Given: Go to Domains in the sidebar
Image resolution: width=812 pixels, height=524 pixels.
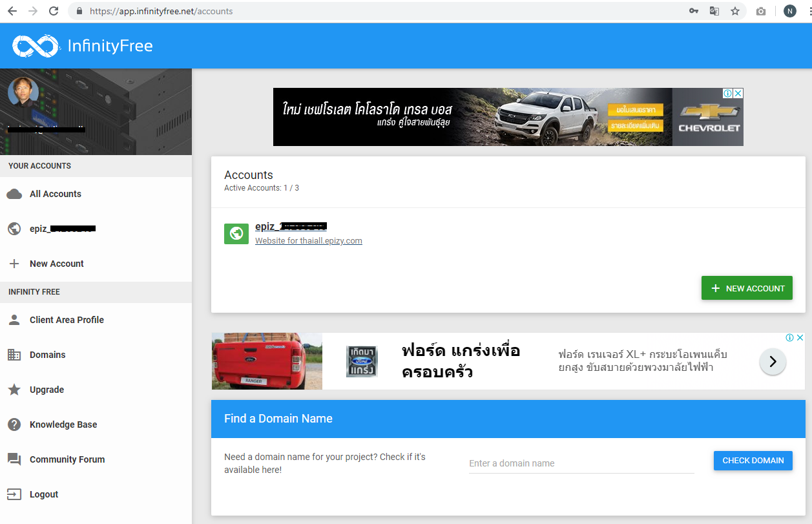Looking at the screenshot, I should (x=47, y=355).
